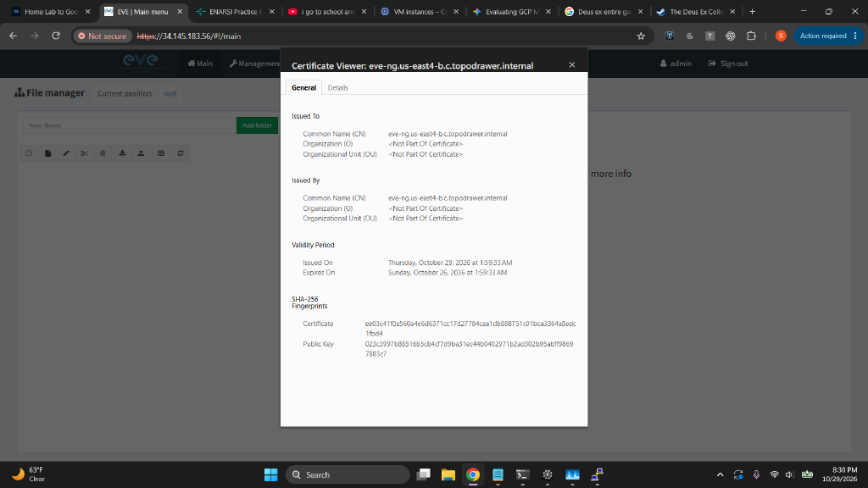Image resolution: width=868 pixels, height=488 pixels.
Task: Click the trash delete icon
Action: [103, 153]
